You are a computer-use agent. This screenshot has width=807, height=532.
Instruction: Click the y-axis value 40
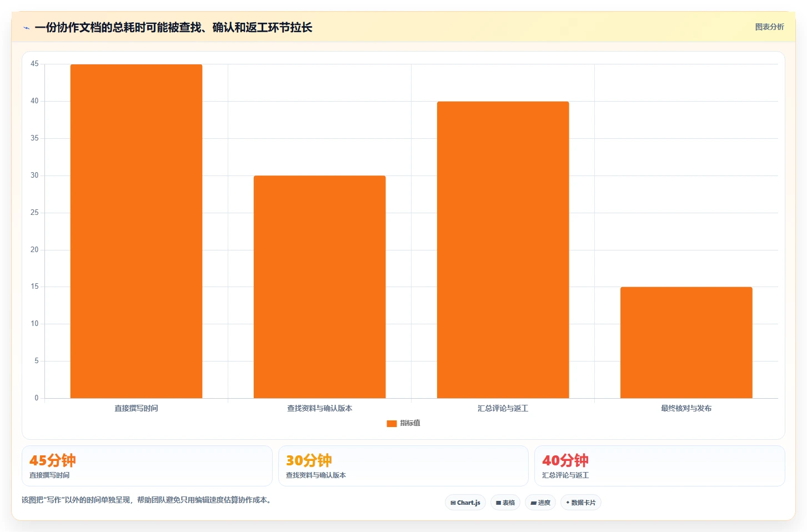coord(34,101)
